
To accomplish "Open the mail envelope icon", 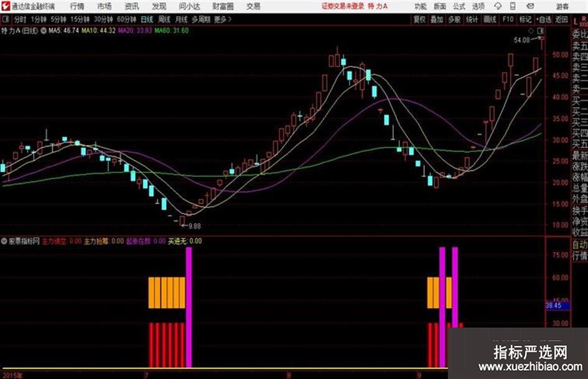I will pyautogui.click(x=530, y=6).
